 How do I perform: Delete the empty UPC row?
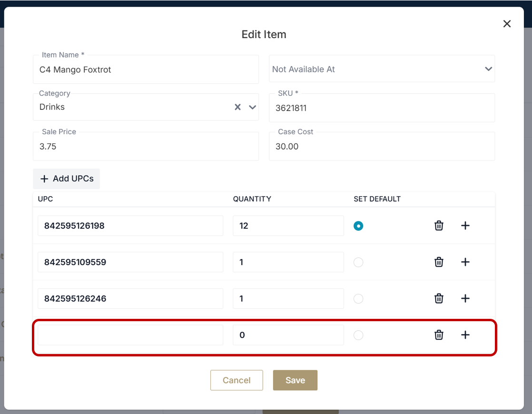pos(439,335)
